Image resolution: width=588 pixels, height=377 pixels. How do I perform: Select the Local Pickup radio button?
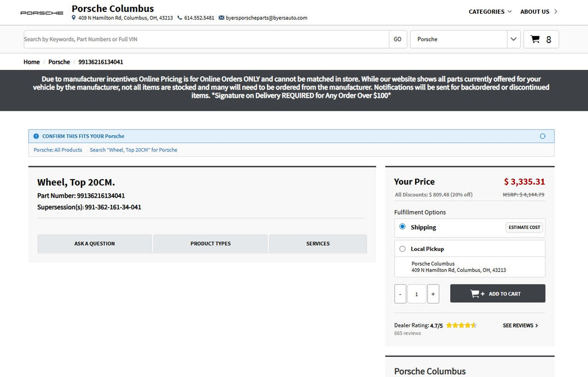click(x=403, y=248)
